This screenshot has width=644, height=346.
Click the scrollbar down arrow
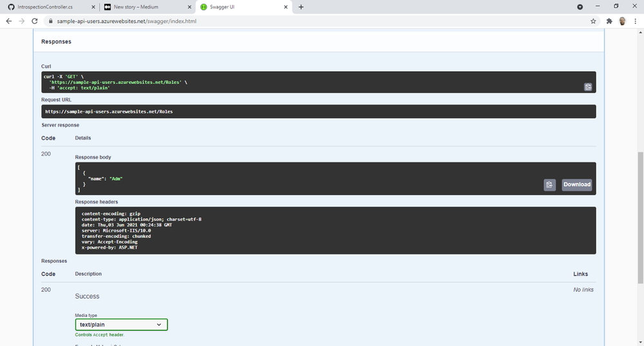pos(640,342)
